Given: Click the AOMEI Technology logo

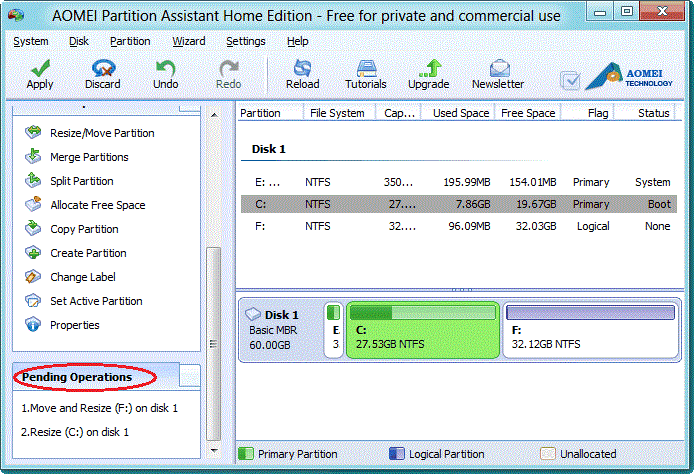Looking at the screenshot, I should 628,77.
